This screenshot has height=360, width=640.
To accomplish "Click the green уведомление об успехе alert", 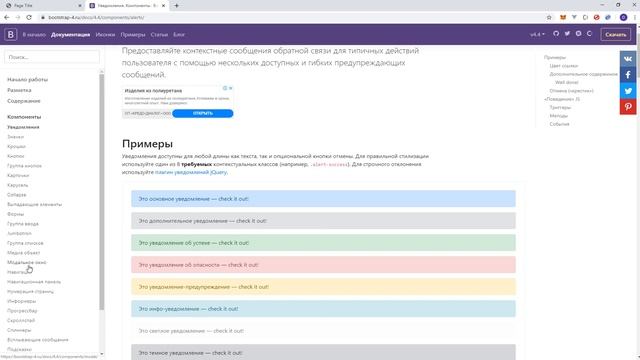I will tap(323, 243).
